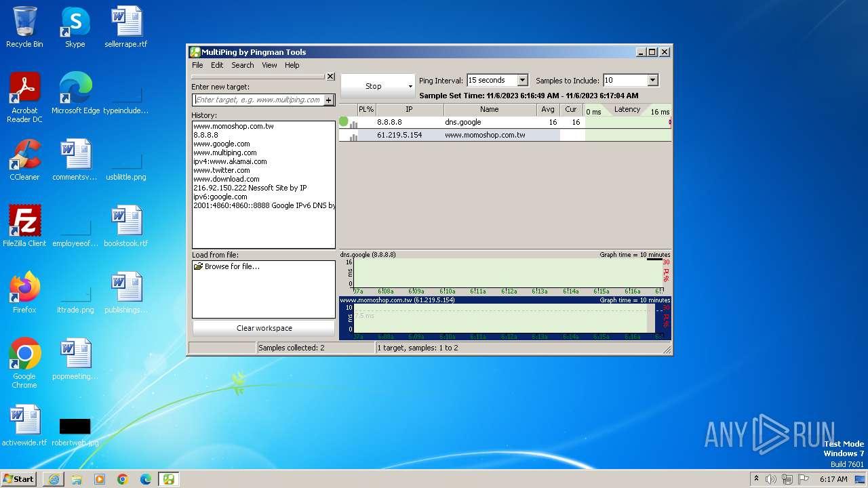
Task: Select Google IPv6 DNS history entry
Action: [x=264, y=205]
